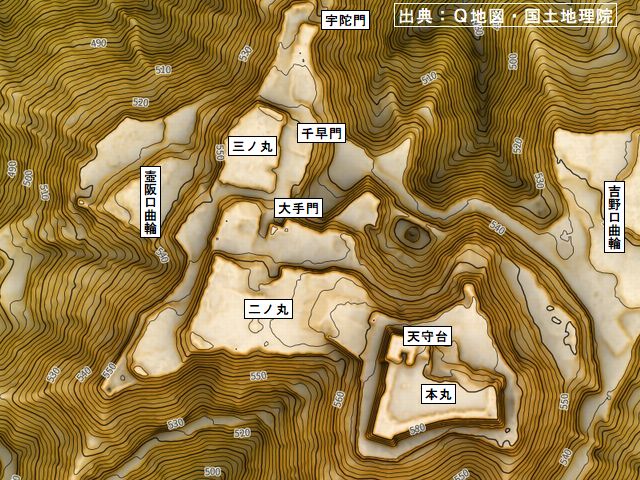Screen dimensions: 640x480
Task: Click the small round mound east of 大手門
Action: coord(410,234)
